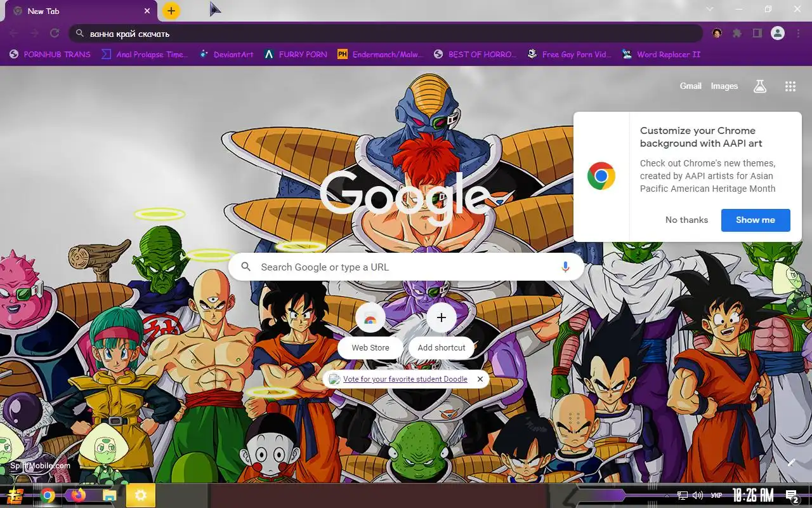This screenshot has height=508, width=812.
Task: Open the Extensions puzzle piece menu
Action: pos(737,33)
